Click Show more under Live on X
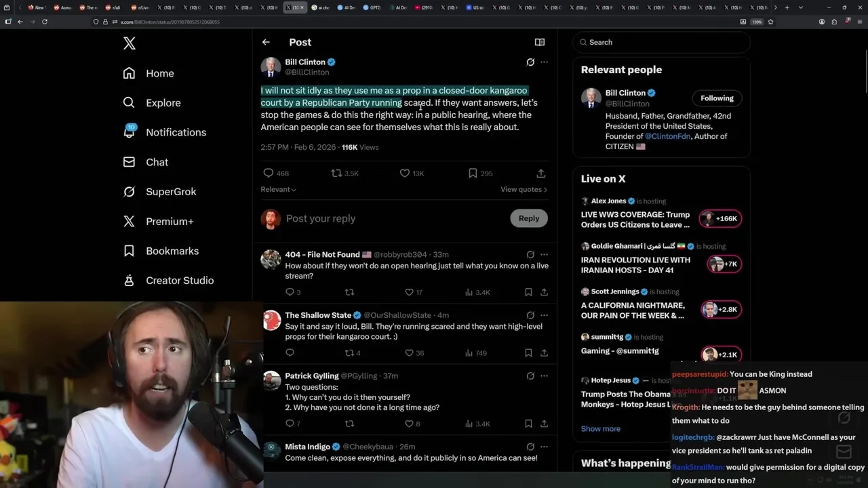This screenshot has height=488, width=868. [x=600, y=429]
